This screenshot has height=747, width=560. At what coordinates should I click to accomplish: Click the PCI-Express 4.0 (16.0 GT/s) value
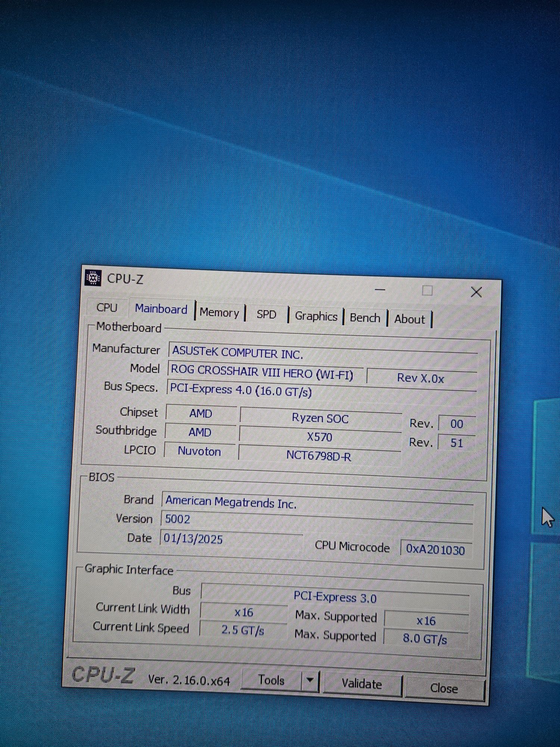321,391
